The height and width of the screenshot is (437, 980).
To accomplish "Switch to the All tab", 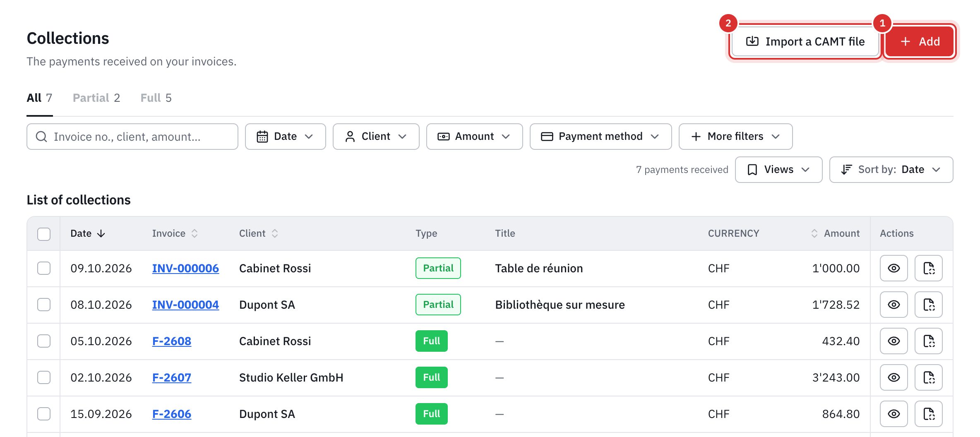I will tap(39, 98).
